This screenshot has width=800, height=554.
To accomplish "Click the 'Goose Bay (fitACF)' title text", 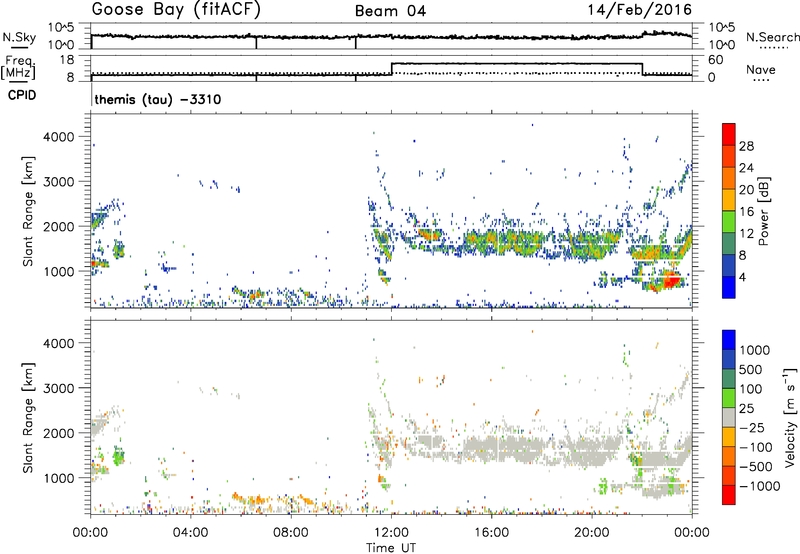I will [x=176, y=10].
